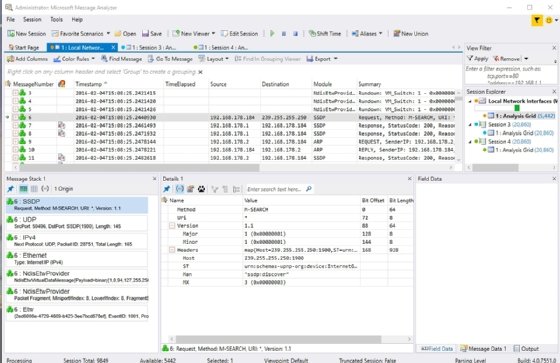Switch to the Session 3 tab
This screenshot has width=560, height=363.
pos(148,48)
